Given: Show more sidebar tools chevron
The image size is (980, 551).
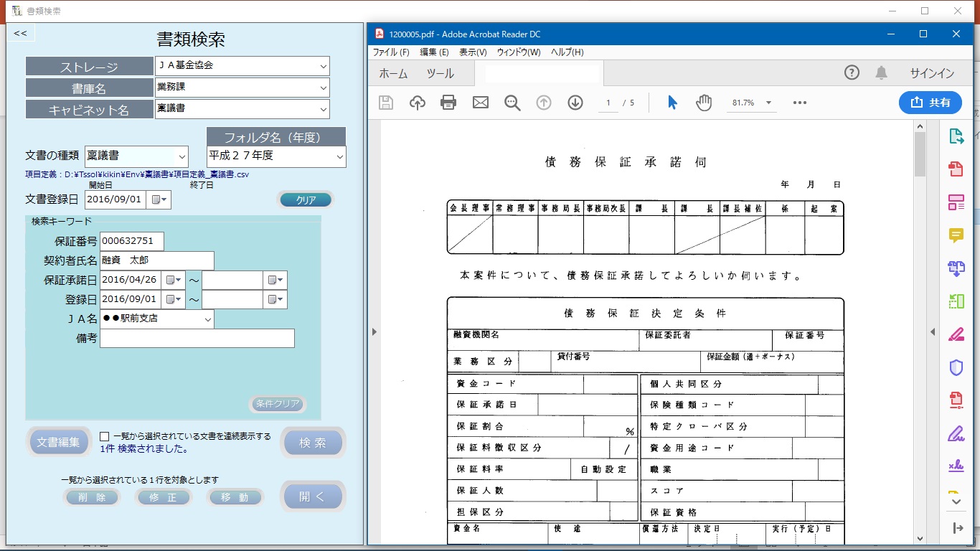Looking at the screenshot, I should (956, 502).
